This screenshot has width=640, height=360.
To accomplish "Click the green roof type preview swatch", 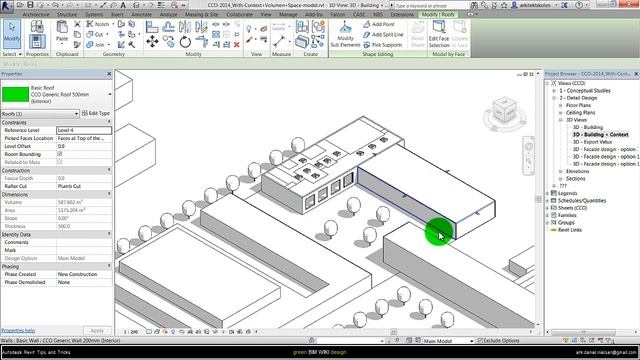I will [16, 94].
